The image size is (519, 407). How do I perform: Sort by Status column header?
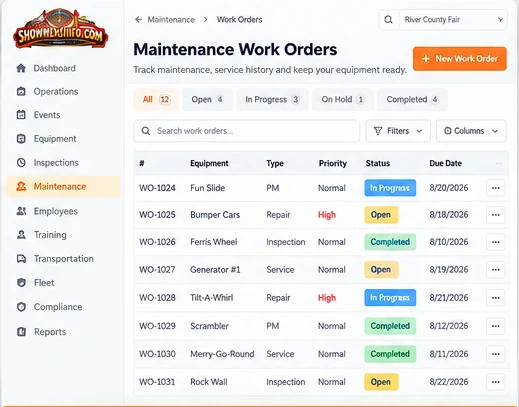point(378,163)
